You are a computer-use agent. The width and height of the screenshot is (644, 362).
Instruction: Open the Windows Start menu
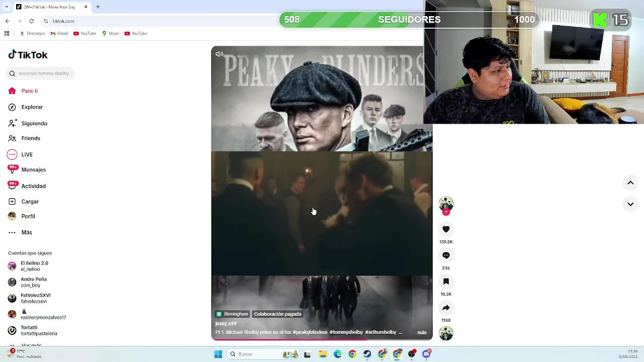218,354
